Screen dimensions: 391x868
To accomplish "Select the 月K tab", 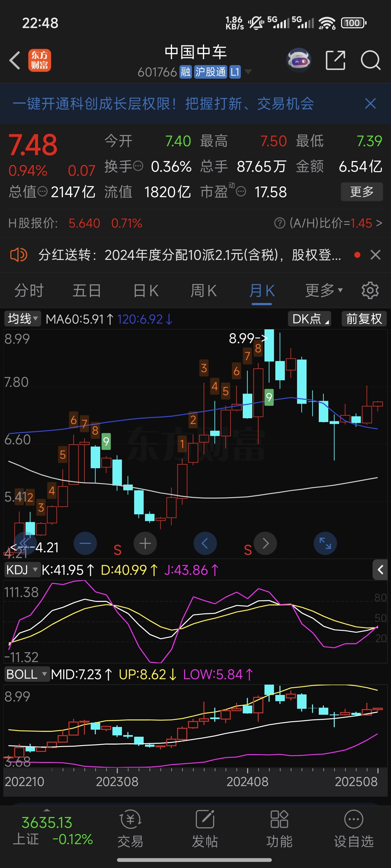I will click(262, 291).
